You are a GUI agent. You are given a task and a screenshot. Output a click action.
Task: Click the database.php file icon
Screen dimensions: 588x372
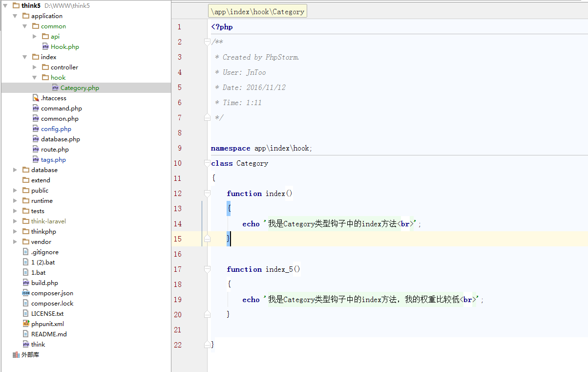click(x=36, y=139)
